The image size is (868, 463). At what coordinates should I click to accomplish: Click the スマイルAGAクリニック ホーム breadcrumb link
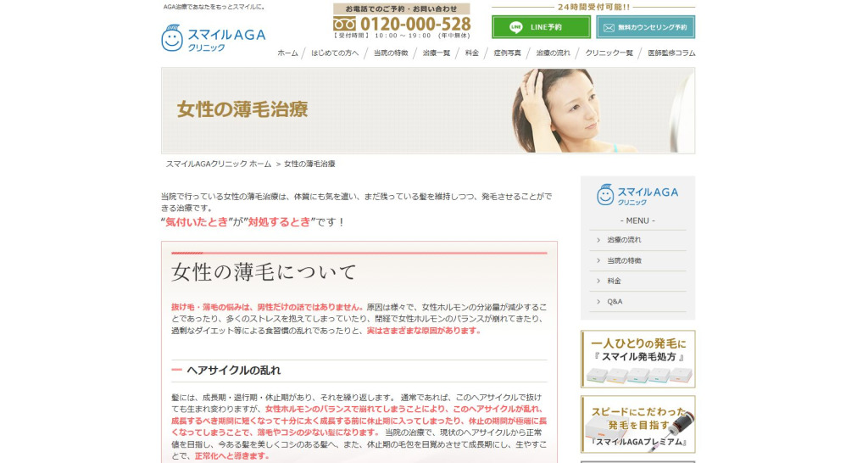(219, 164)
